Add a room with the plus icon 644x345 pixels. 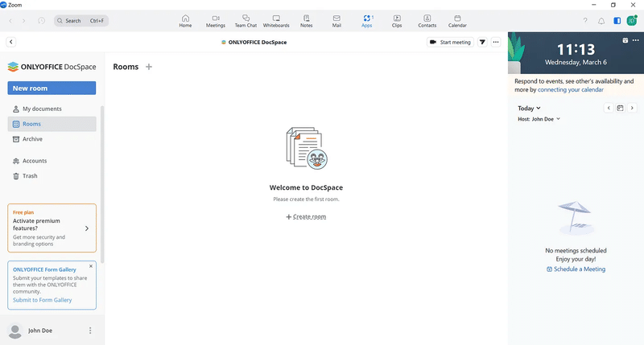149,67
